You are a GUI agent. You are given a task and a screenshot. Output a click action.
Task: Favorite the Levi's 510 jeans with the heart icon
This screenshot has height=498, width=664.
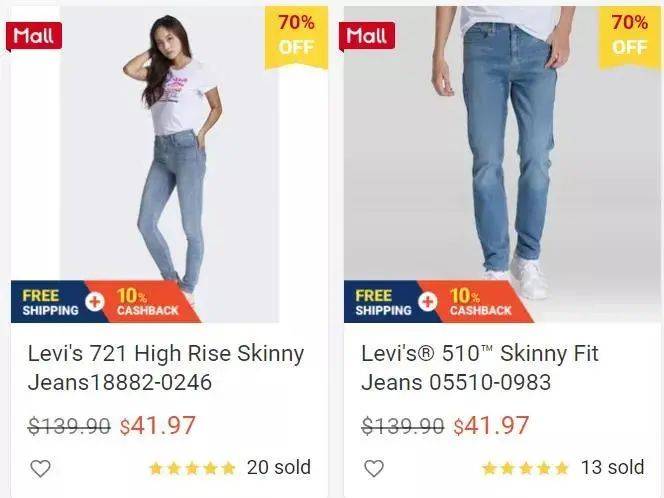click(x=374, y=468)
